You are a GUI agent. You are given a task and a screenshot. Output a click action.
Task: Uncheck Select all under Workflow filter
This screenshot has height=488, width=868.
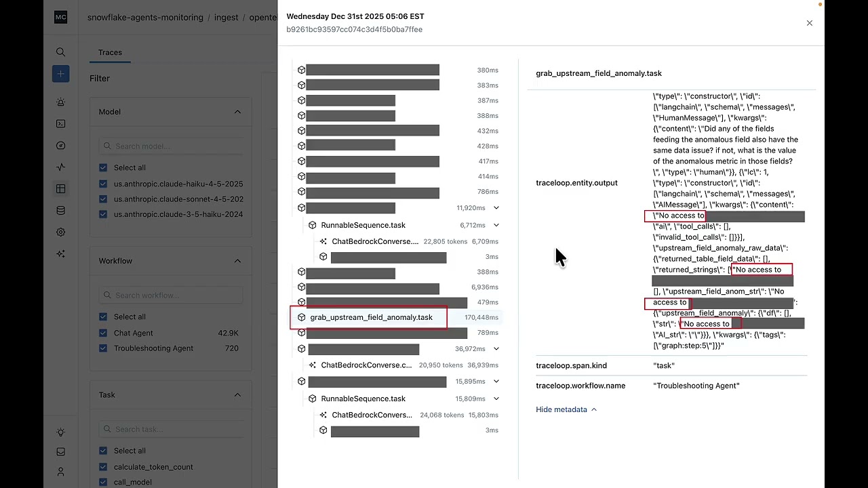[x=103, y=317]
